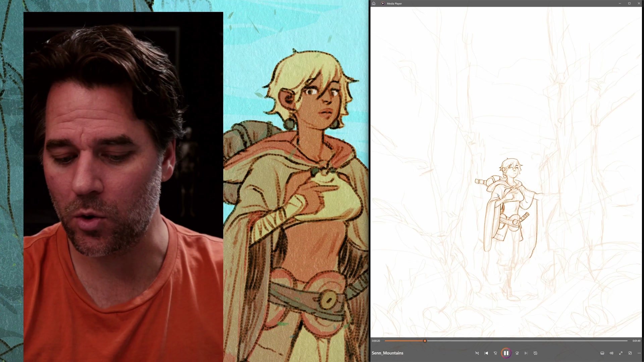Skip back 10 seconds

click(495, 353)
